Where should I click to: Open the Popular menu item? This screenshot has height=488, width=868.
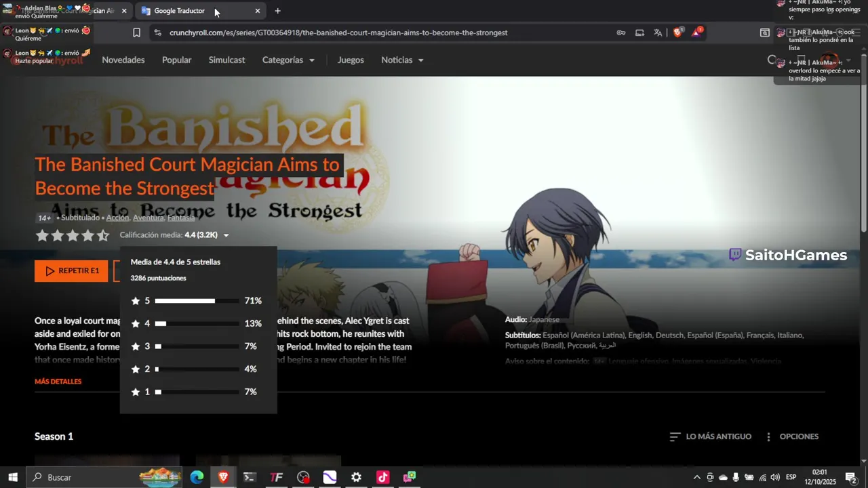pos(176,60)
